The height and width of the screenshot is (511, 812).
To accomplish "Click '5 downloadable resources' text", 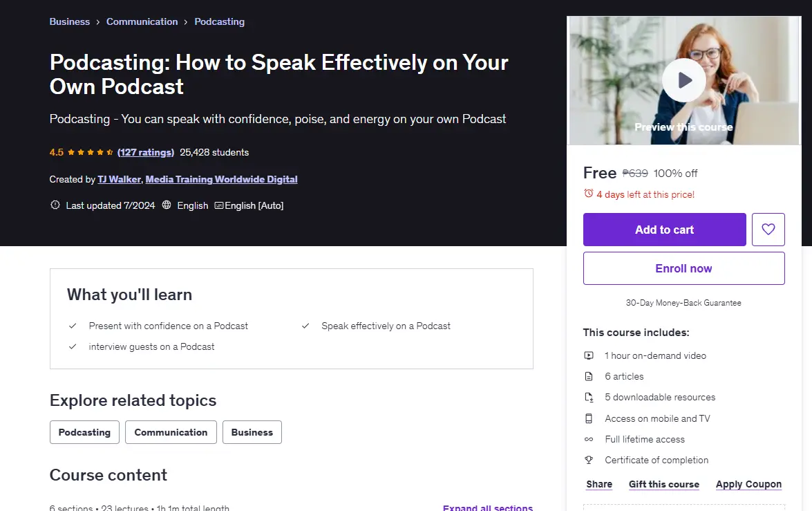I will pyautogui.click(x=660, y=397).
